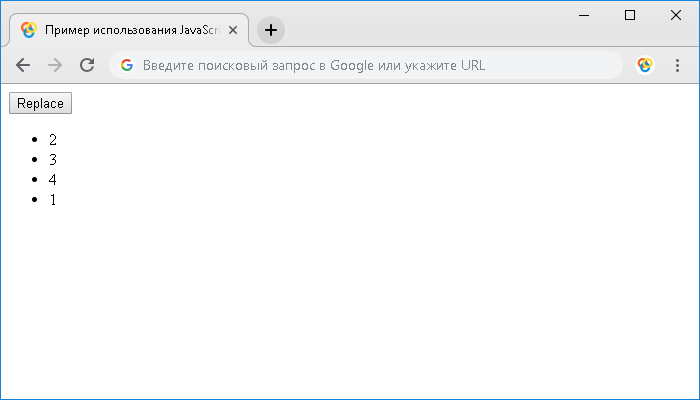
Task: Click the favicon on the active tab
Action: click(x=29, y=30)
